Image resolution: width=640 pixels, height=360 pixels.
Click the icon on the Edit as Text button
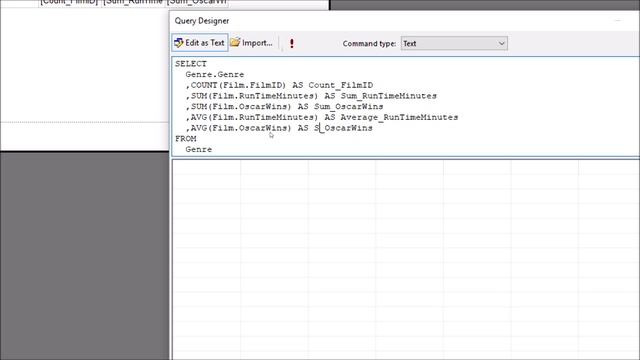(178, 42)
